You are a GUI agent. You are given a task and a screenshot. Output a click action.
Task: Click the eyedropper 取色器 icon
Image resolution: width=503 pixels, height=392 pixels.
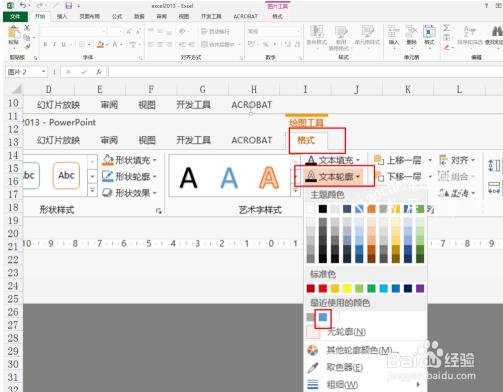[x=313, y=367]
